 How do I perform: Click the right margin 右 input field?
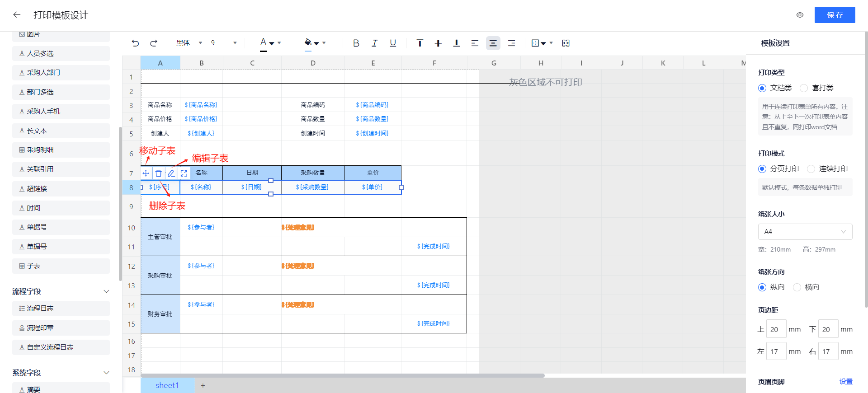[x=828, y=351]
